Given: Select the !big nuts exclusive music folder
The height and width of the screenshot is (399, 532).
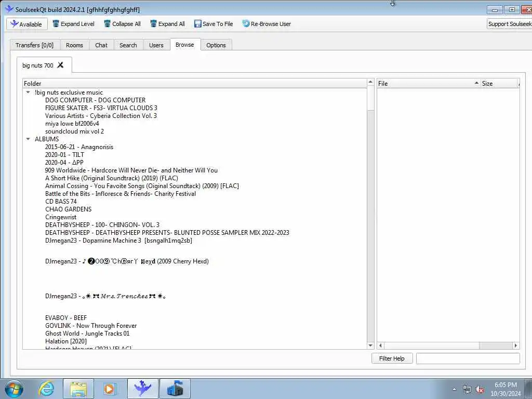Looking at the screenshot, I should pos(69,92).
